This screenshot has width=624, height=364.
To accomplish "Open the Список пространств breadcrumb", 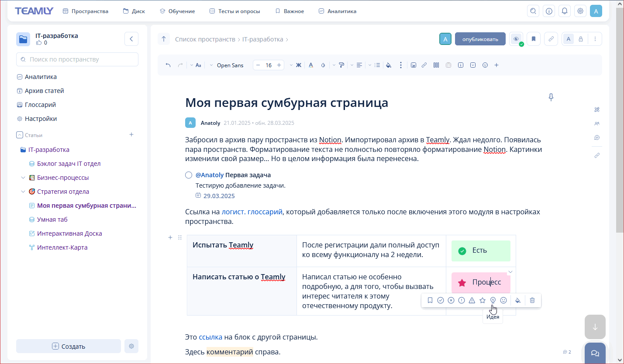I will pyautogui.click(x=205, y=39).
